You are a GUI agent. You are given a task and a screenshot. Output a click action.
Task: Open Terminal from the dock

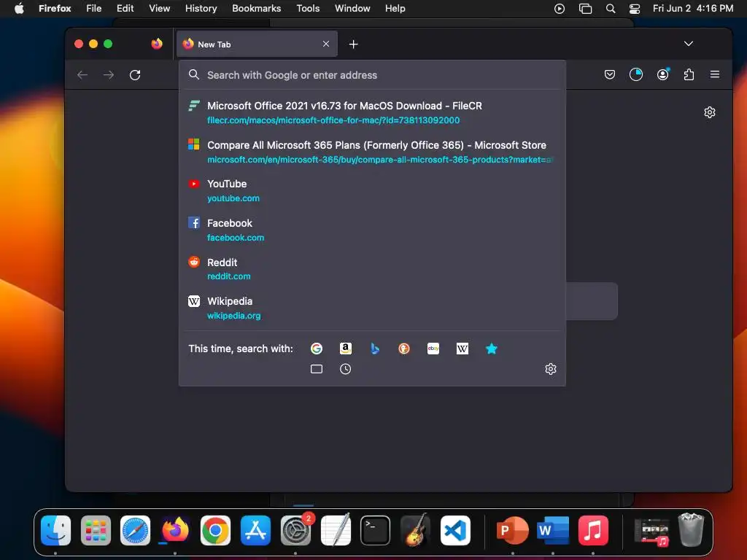point(376,530)
